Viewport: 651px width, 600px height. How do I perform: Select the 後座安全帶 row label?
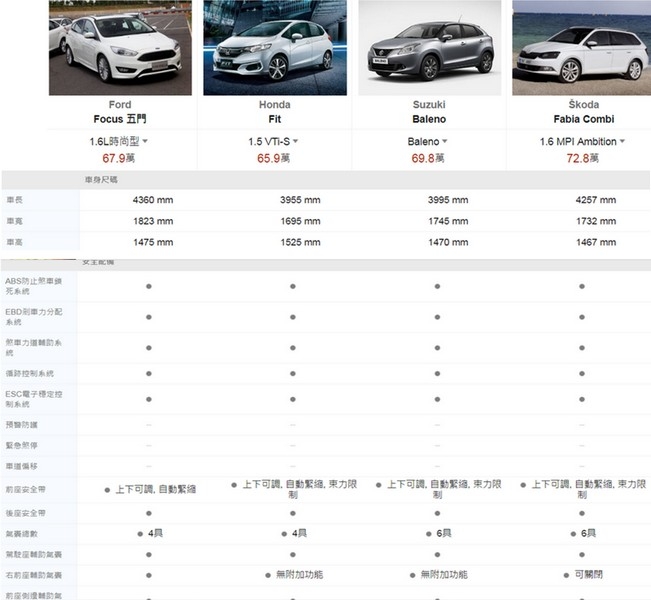(25, 513)
